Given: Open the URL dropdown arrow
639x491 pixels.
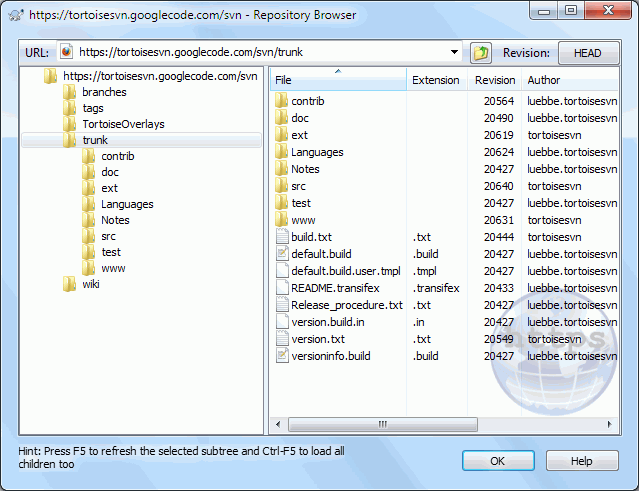Looking at the screenshot, I should coord(454,52).
